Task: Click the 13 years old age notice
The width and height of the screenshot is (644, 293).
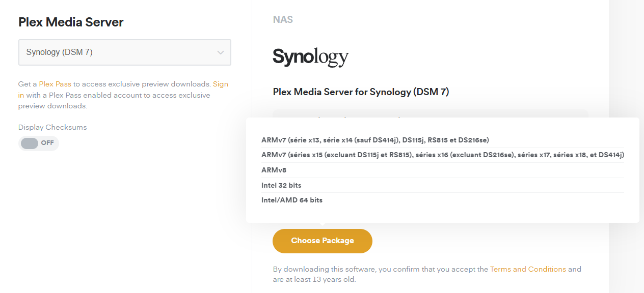Action: (x=314, y=279)
